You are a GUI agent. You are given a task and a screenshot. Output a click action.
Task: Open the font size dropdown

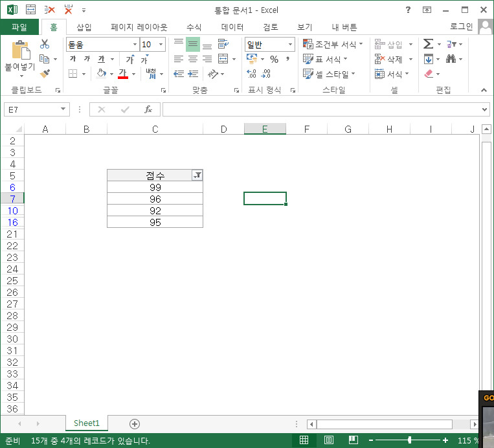[x=161, y=45]
